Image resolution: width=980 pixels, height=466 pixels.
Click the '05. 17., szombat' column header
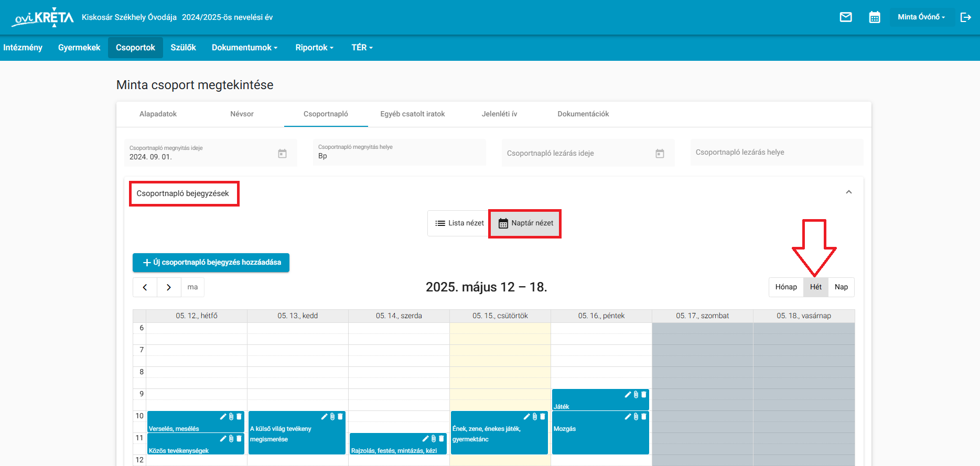[703, 316]
